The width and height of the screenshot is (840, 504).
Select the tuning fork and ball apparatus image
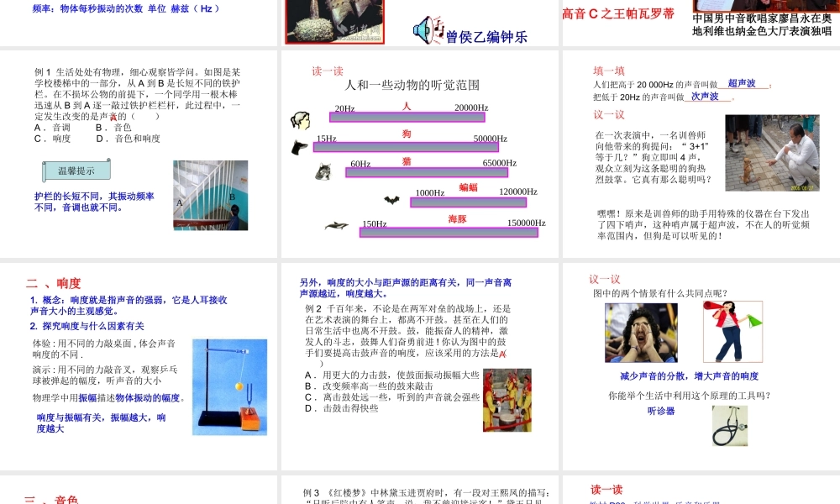pyautogui.click(x=230, y=386)
